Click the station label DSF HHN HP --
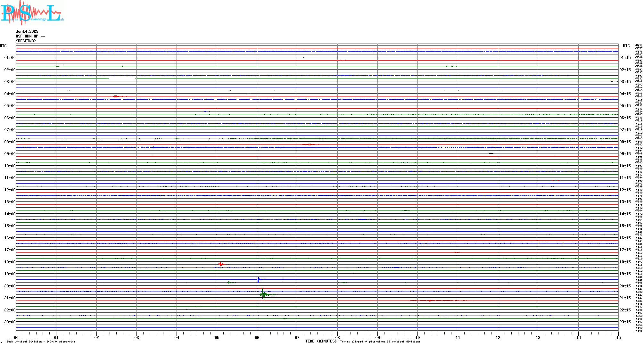Viewport: 644px width, 346px height. pos(30,36)
